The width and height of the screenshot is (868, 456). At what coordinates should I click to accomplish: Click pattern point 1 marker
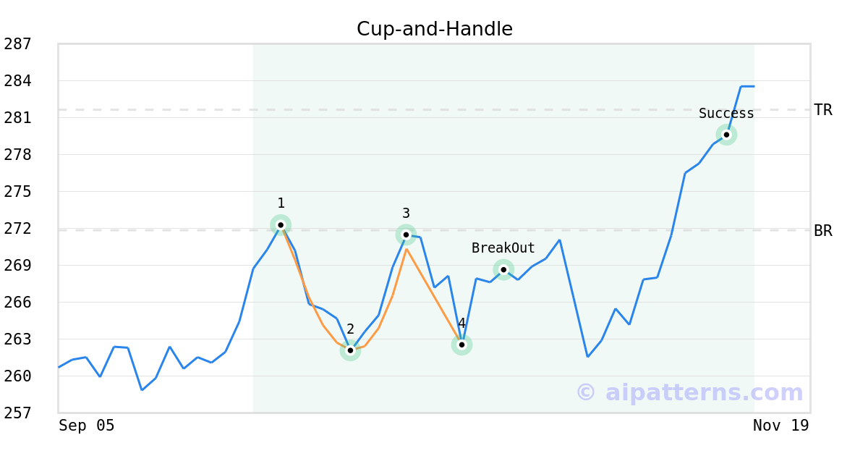pyautogui.click(x=281, y=225)
